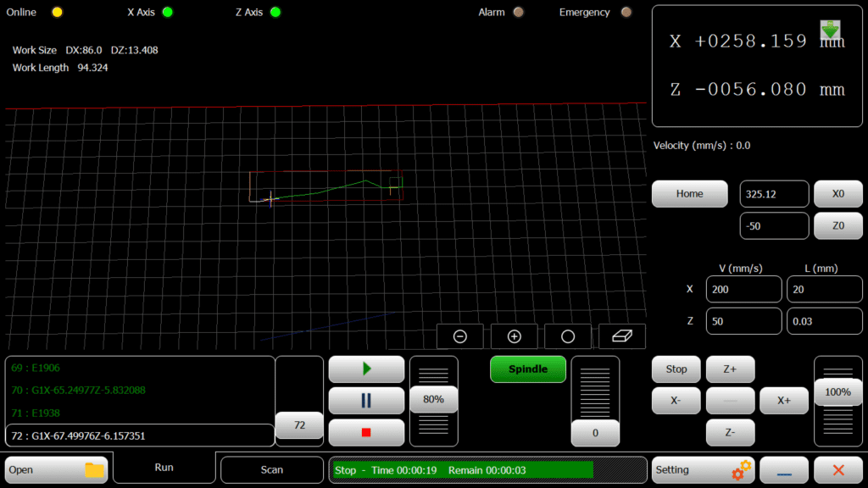
Task: Switch to the Run tab
Action: tap(164, 468)
